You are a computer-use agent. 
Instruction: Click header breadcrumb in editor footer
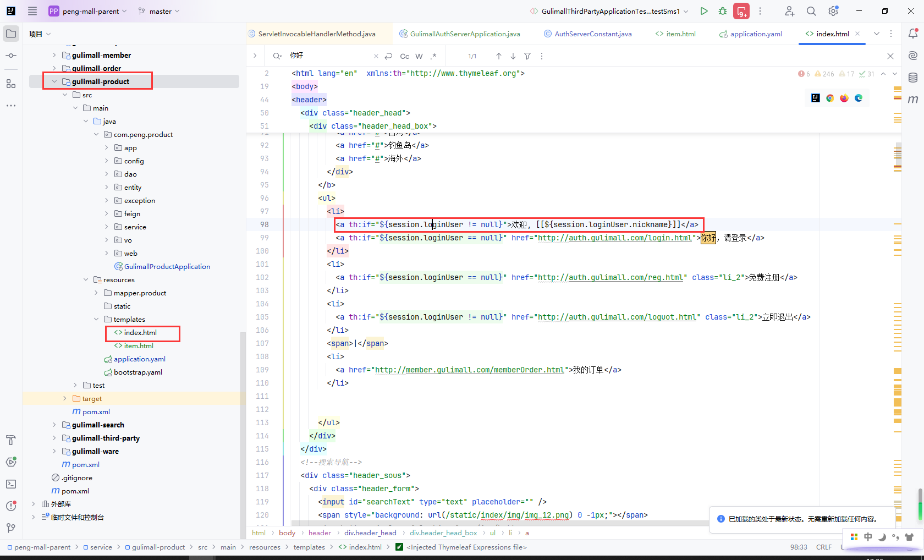(x=320, y=532)
